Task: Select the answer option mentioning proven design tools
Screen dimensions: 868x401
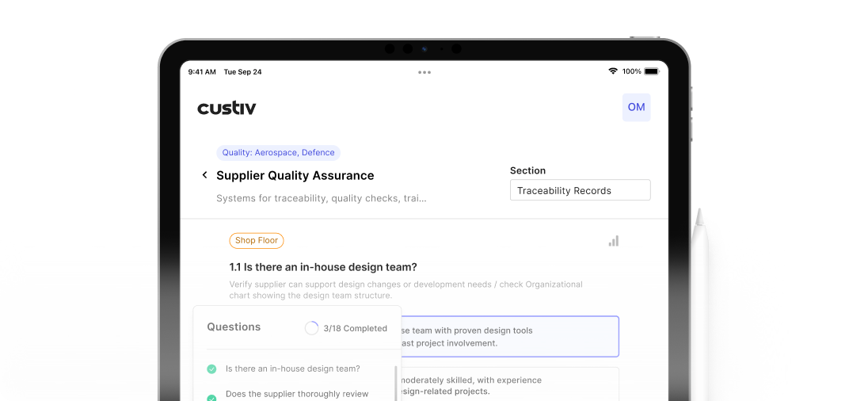Action: 508,337
